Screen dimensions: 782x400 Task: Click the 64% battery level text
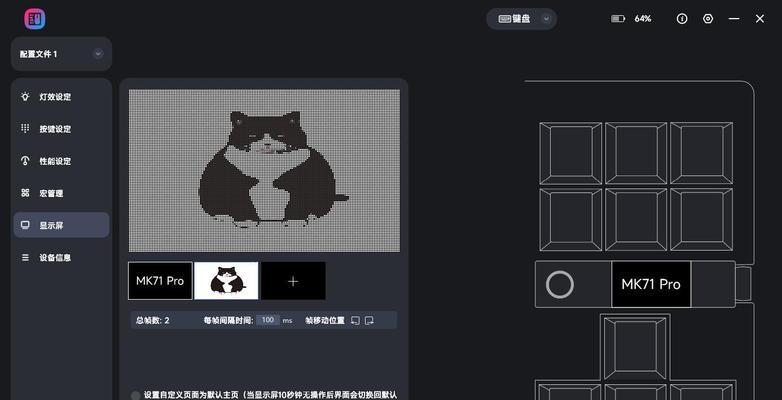tap(642, 19)
